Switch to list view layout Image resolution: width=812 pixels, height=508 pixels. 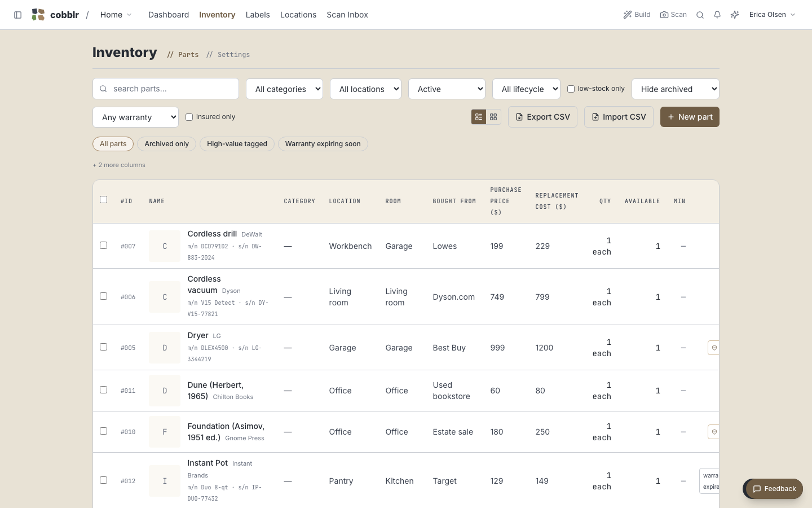click(x=478, y=117)
